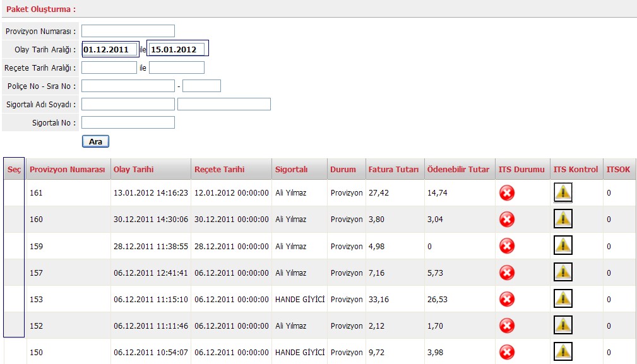Click the Olay start date field 01.12.2011
Viewport: 637px width, 364px height.
[x=110, y=49]
